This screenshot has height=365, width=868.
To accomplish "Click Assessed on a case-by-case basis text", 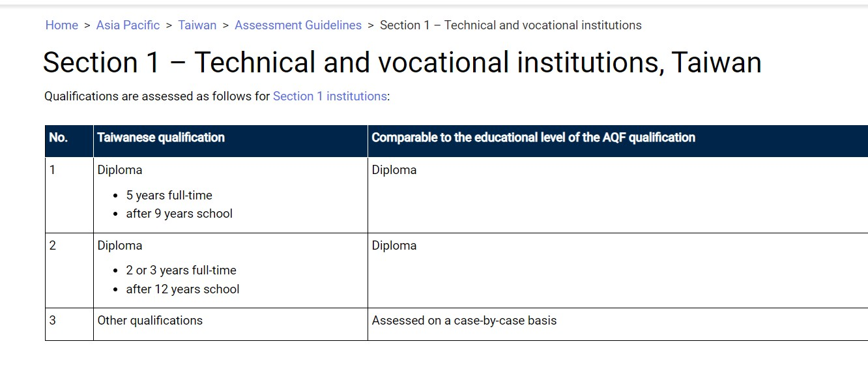I will [x=465, y=321].
